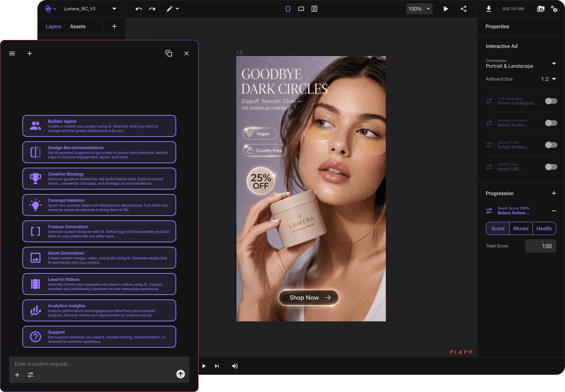This screenshot has width=565, height=392.
Task: Skip to next scene in timeline
Action: 217,366
